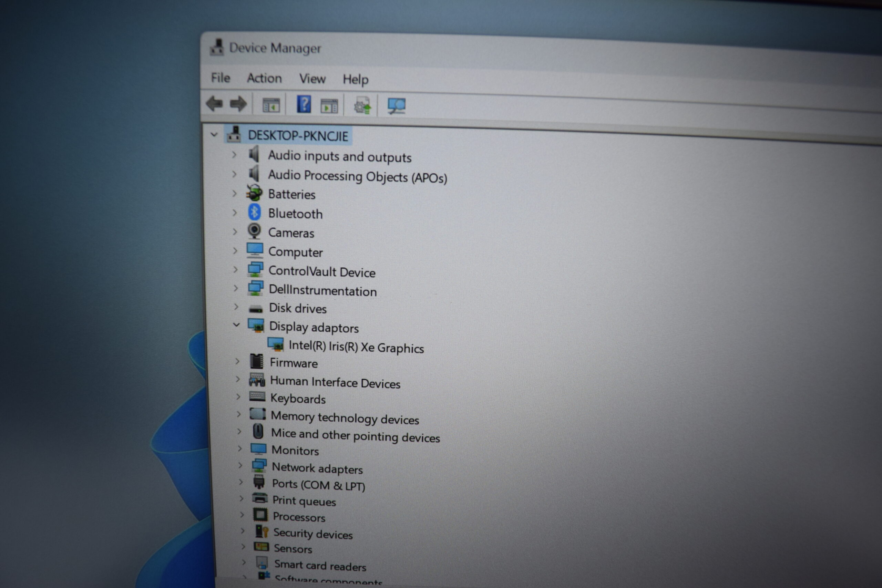Click the DESKTOP-PKNCJIE computer icon
Image resolution: width=882 pixels, height=588 pixels.
tap(234, 134)
